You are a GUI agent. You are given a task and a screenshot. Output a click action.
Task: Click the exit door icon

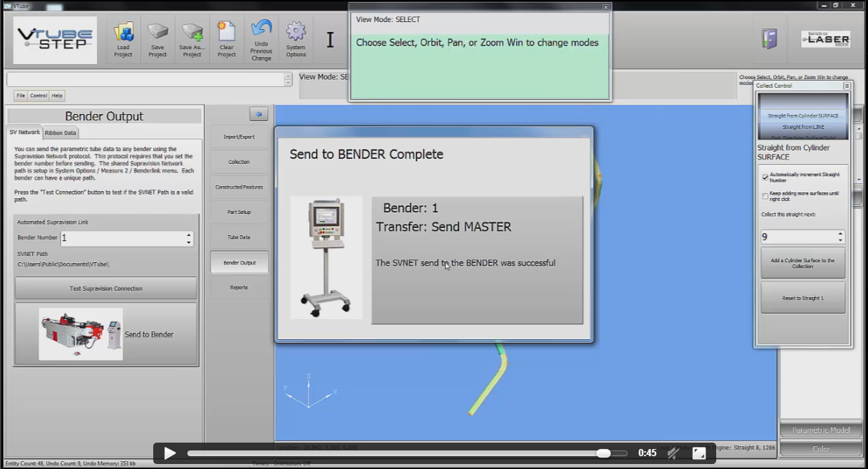[769, 39]
